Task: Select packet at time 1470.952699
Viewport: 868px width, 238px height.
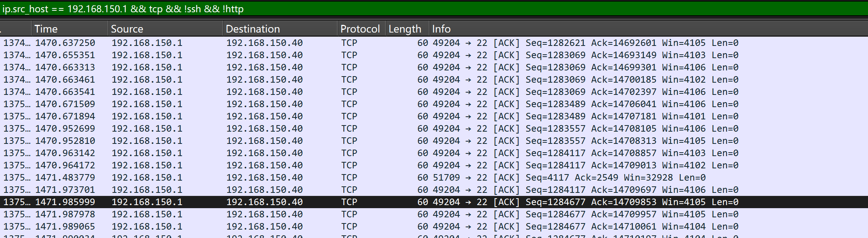Action: [x=434, y=129]
